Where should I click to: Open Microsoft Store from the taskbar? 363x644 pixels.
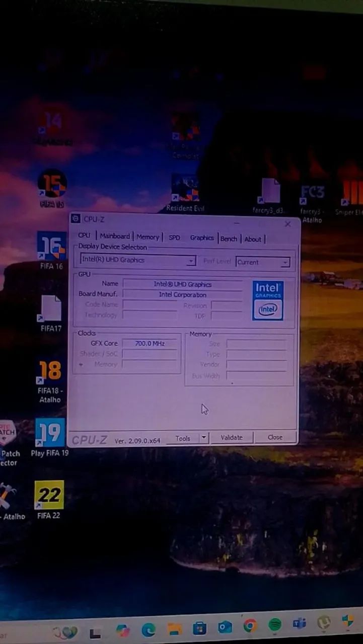pyautogui.click(x=199, y=628)
